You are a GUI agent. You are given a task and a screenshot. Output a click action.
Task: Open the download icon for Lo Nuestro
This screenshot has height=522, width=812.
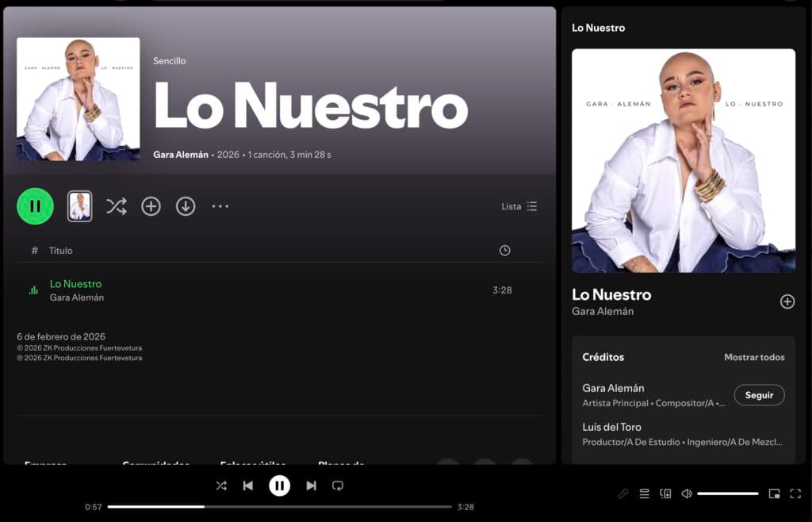click(x=186, y=205)
